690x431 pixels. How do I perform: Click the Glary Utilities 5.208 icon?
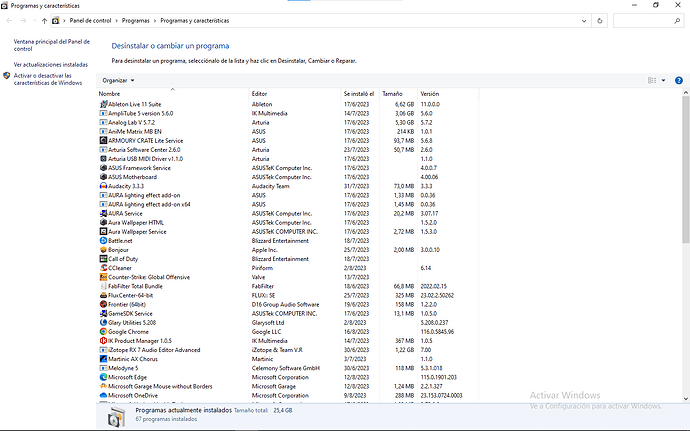[103, 323]
